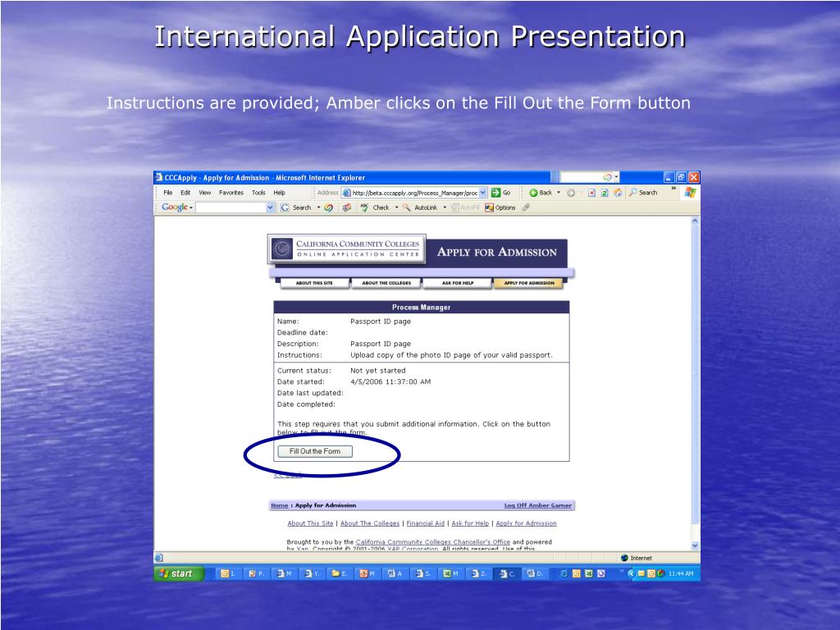Click the highlighter pen icon in Google toolbar
This screenshot has width=840, height=630.
(x=526, y=208)
